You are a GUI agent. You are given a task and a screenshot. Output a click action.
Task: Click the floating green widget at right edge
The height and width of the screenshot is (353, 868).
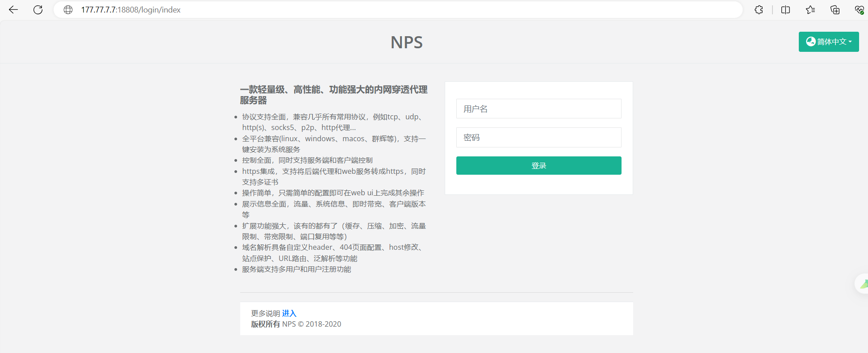pos(862,284)
